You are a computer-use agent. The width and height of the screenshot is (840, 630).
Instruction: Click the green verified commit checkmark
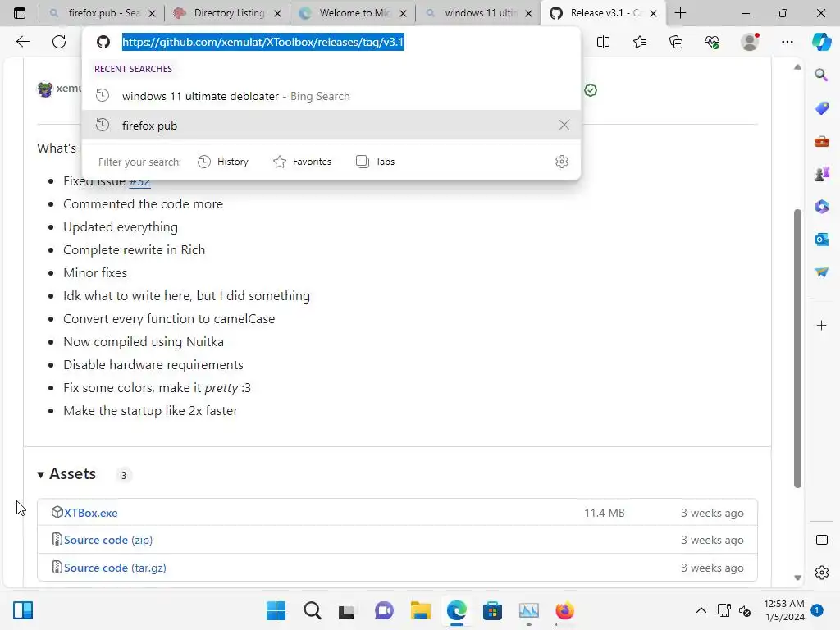click(591, 90)
